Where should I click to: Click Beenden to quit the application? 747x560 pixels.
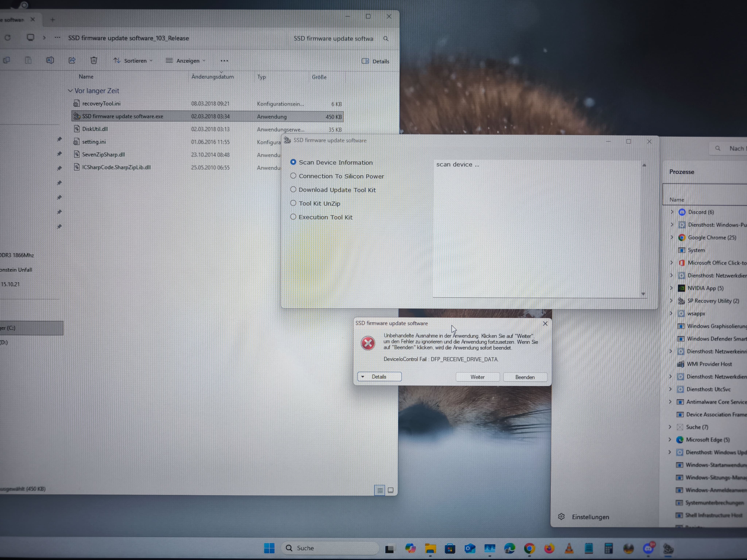tap(525, 377)
